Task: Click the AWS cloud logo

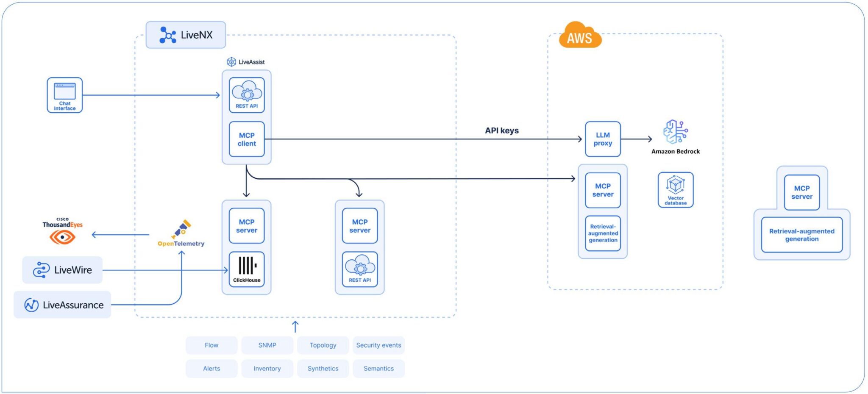Action: tap(580, 35)
